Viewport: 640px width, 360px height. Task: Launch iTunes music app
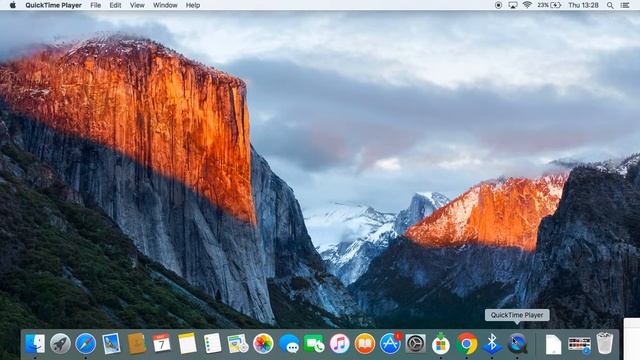point(340,344)
